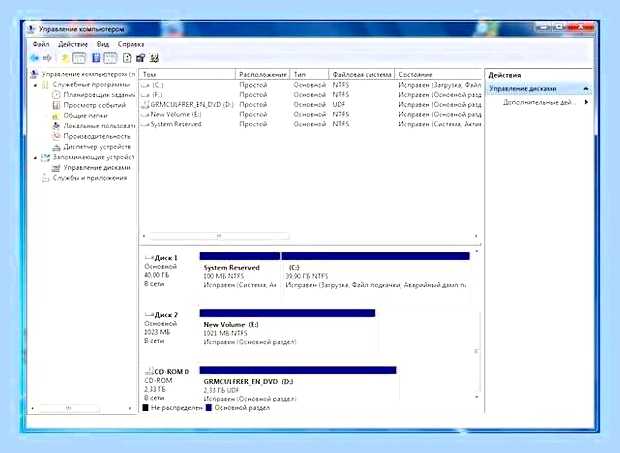Click the Диск 1 drive icon
Screen dimensions: 620x453
click(149, 258)
